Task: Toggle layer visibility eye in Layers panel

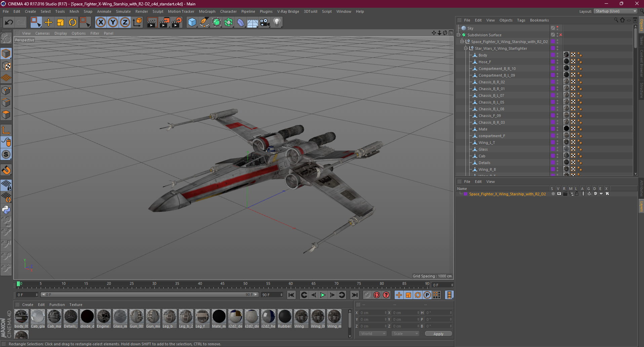Action: (x=559, y=194)
